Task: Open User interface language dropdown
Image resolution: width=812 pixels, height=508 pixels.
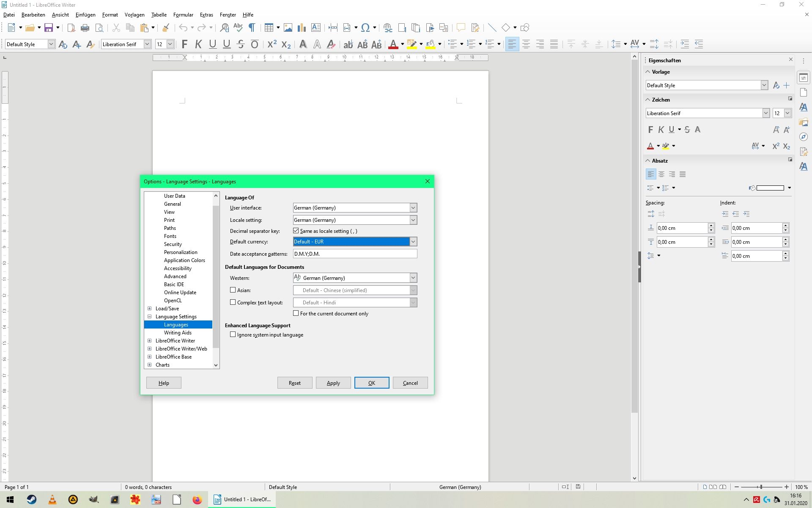Action: [x=413, y=208]
